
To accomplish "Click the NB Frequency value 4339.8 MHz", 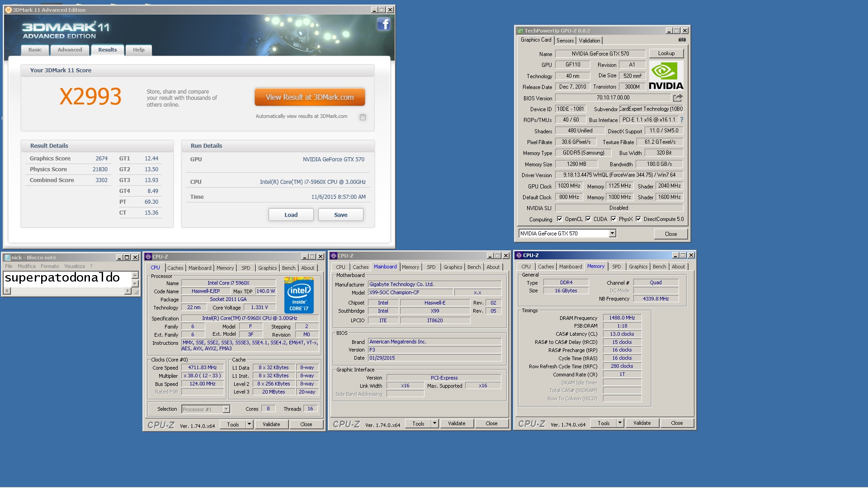I will [x=656, y=299].
